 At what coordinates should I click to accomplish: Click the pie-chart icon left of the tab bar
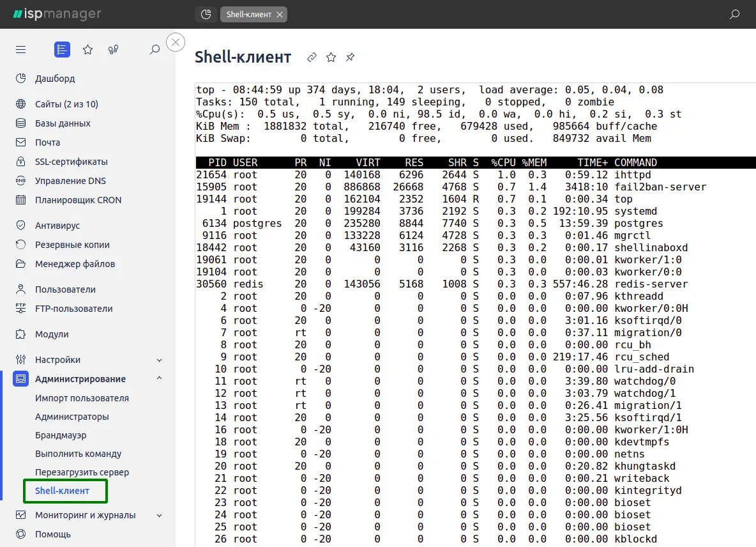206,13
